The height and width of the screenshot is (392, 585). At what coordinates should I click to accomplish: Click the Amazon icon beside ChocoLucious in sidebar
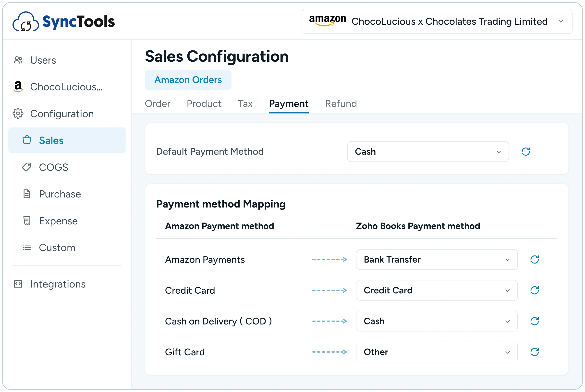(18, 87)
